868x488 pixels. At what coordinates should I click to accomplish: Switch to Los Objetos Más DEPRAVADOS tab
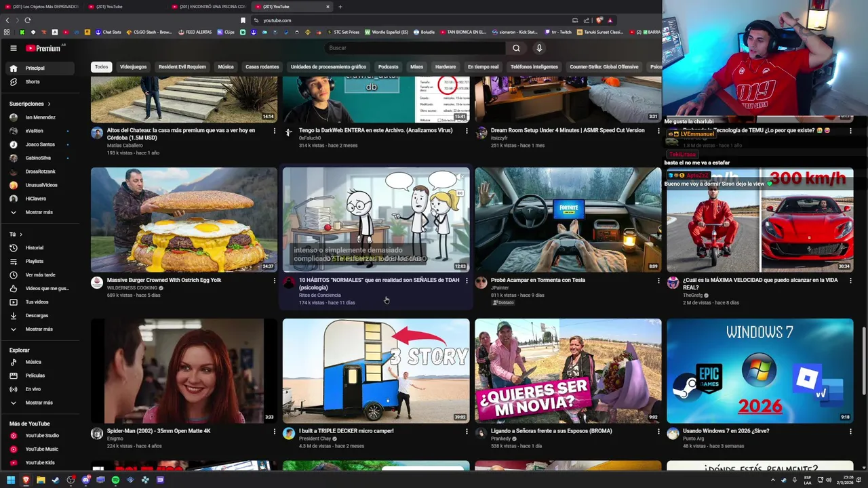click(42, 7)
